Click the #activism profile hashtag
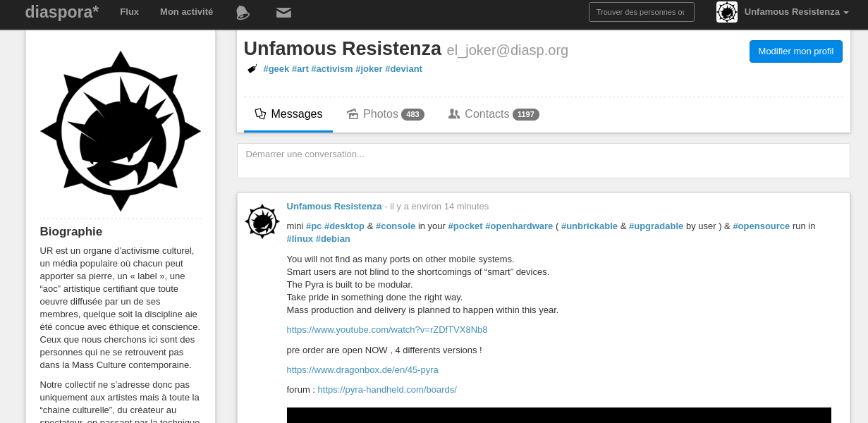Image resolution: width=868 pixels, height=423 pixels. pyautogui.click(x=331, y=69)
